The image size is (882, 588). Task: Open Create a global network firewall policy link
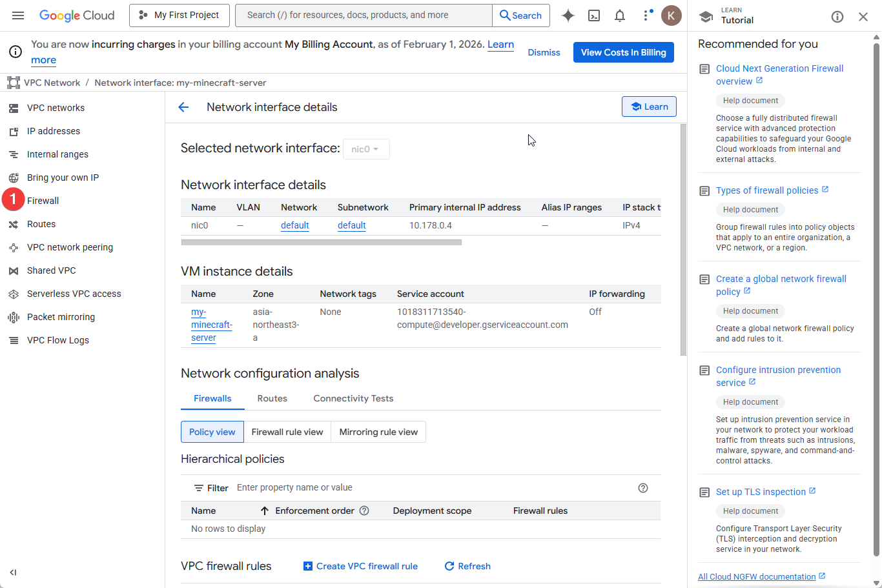(781, 285)
